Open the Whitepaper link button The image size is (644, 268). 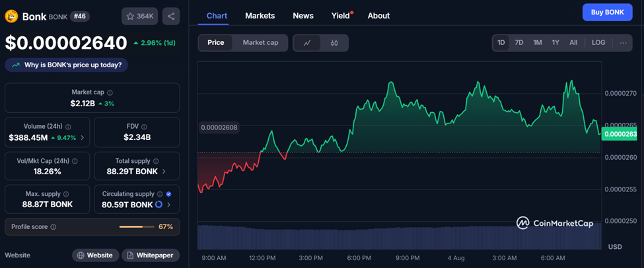point(151,255)
